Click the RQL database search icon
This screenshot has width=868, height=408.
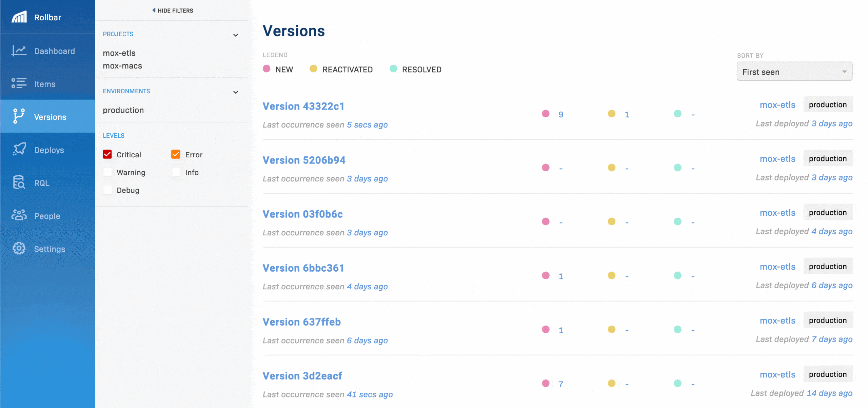pyautogui.click(x=19, y=182)
